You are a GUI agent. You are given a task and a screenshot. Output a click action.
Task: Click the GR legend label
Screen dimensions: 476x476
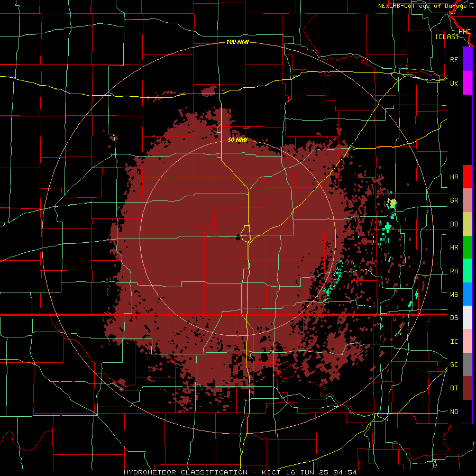[454, 200]
